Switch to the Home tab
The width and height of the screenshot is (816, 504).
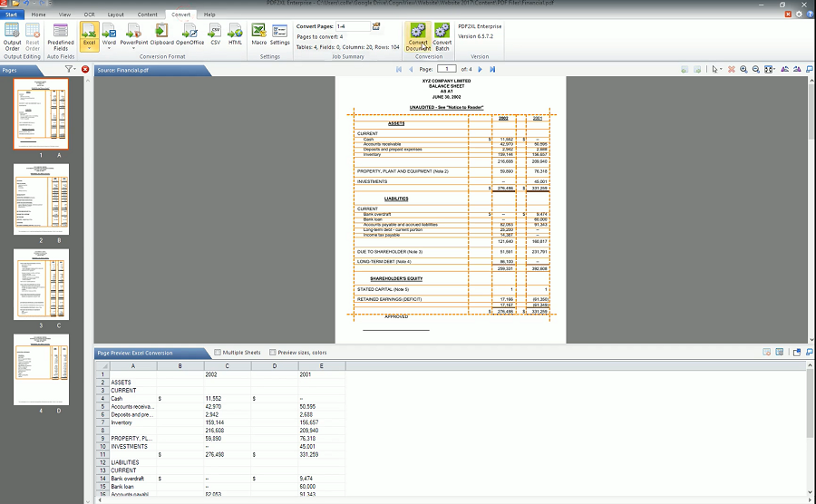tap(38, 15)
